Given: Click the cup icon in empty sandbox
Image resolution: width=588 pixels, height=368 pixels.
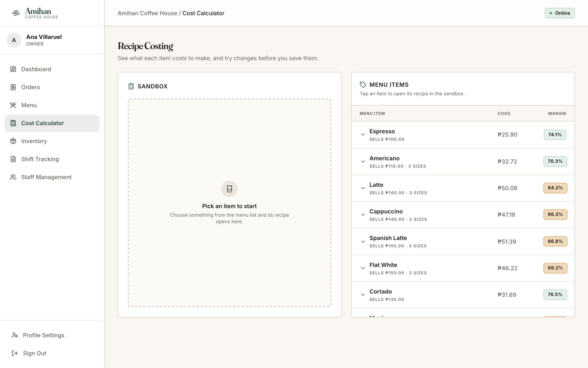Looking at the screenshot, I should (229, 189).
